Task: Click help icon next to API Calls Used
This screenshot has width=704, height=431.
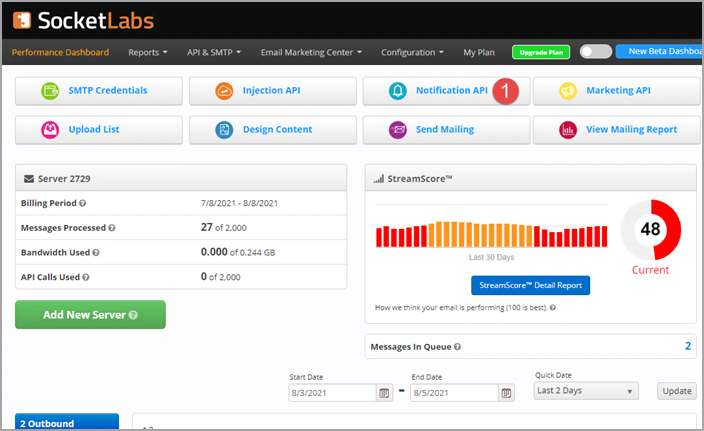Action: point(86,277)
